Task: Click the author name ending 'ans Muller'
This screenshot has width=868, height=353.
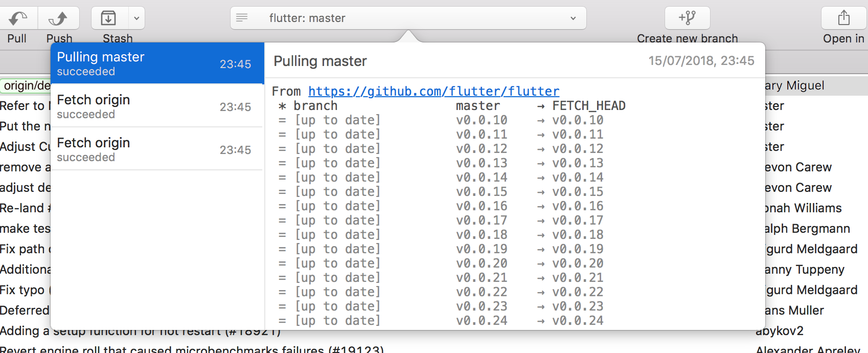Action: coord(794,311)
